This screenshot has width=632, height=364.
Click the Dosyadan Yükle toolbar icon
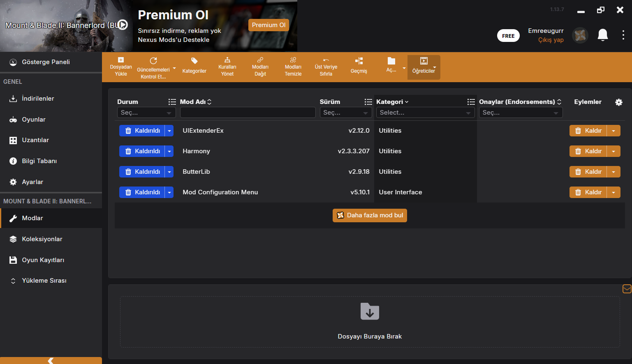[121, 60]
